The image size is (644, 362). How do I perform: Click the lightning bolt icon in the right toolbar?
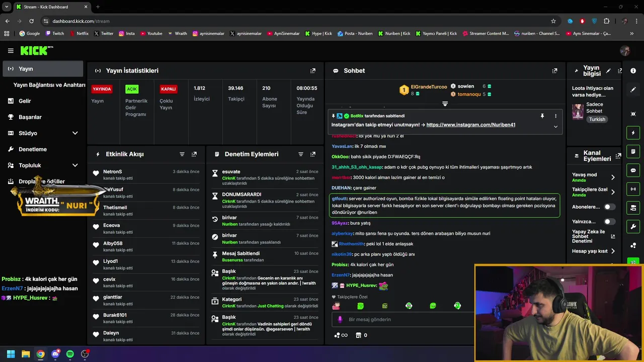pos(633,133)
